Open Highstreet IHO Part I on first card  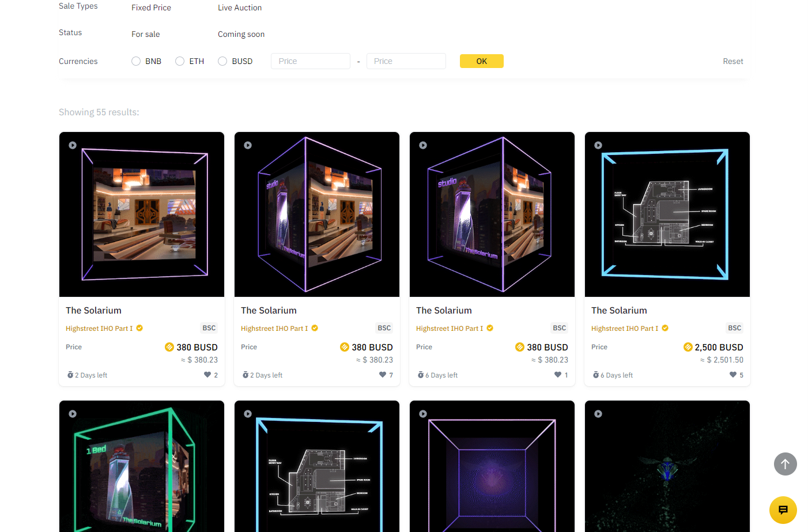[99, 329]
